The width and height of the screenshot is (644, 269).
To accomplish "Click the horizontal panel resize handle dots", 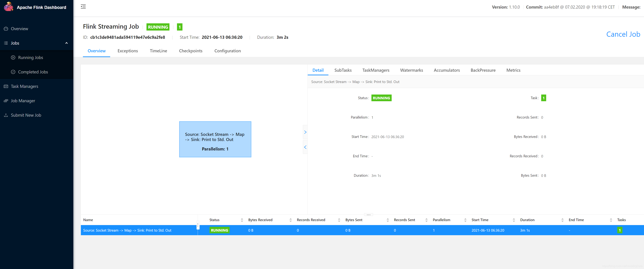I will [x=369, y=215].
